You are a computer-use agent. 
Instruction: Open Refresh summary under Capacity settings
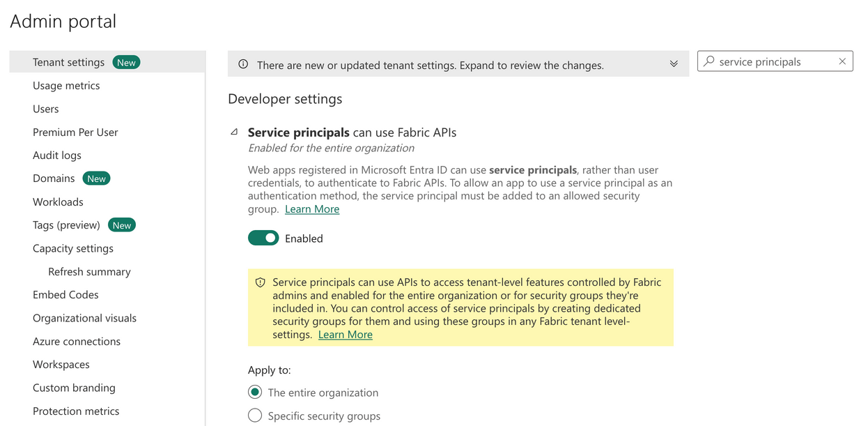89,271
